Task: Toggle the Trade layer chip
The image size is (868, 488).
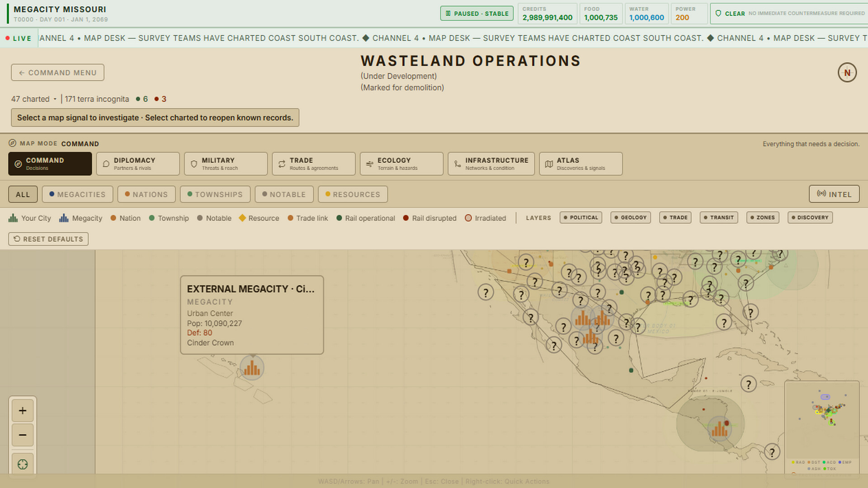Action: pyautogui.click(x=675, y=218)
